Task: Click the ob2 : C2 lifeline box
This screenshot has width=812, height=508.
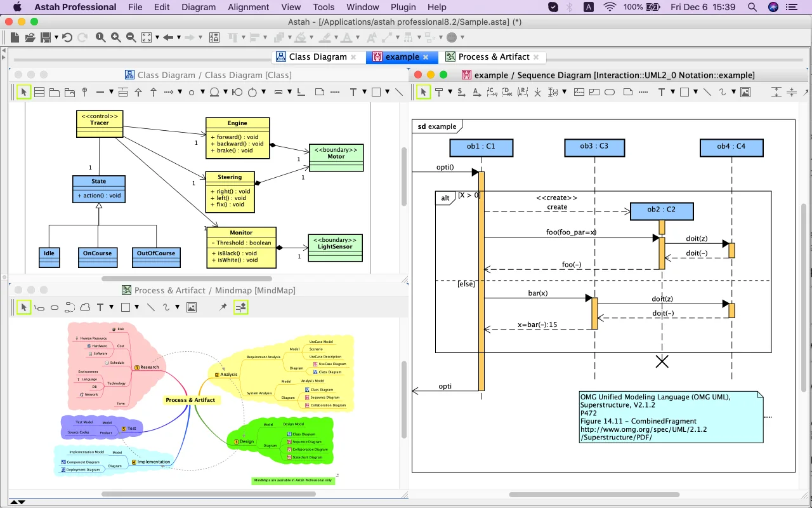Action: tap(662, 211)
